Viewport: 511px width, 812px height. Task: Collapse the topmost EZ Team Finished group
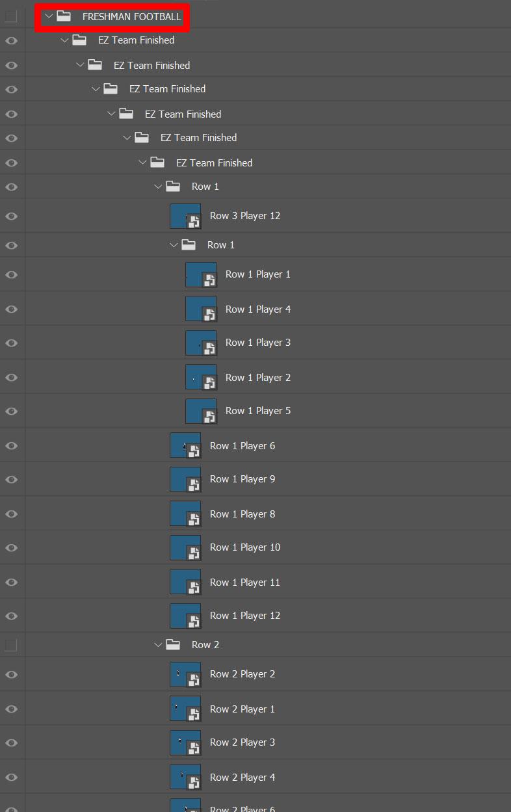pyautogui.click(x=64, y=40)
